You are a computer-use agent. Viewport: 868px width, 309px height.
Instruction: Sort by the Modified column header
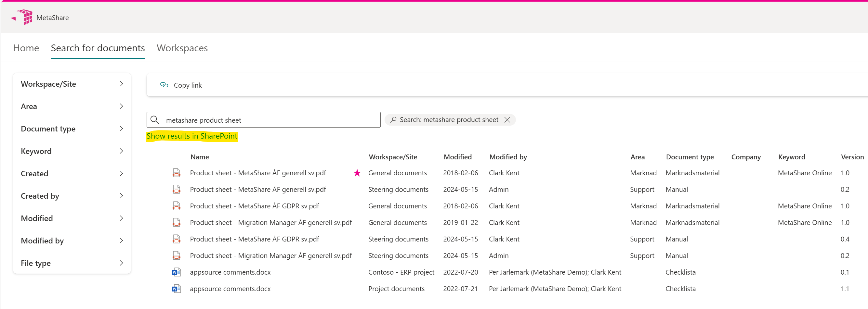pos(458,157)
